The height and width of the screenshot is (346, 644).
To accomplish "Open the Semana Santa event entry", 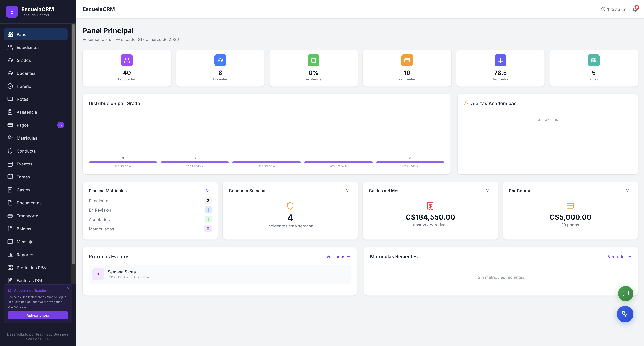I will tap(220, 274).
